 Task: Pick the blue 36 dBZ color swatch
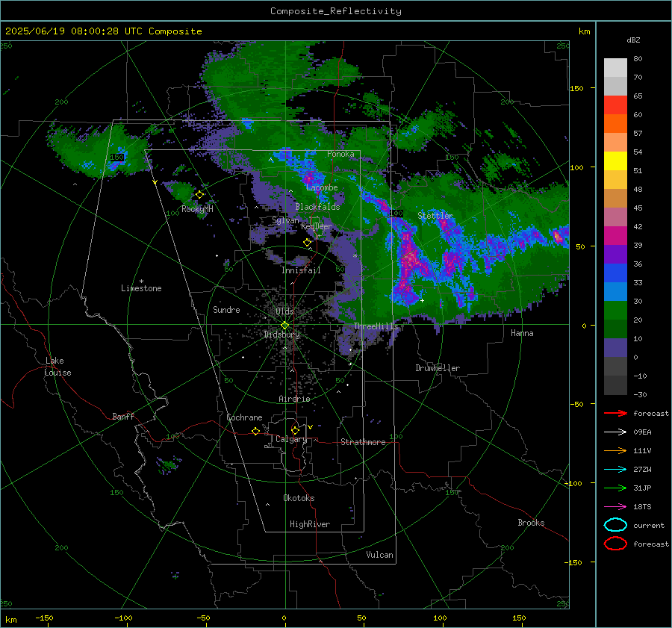615,273
